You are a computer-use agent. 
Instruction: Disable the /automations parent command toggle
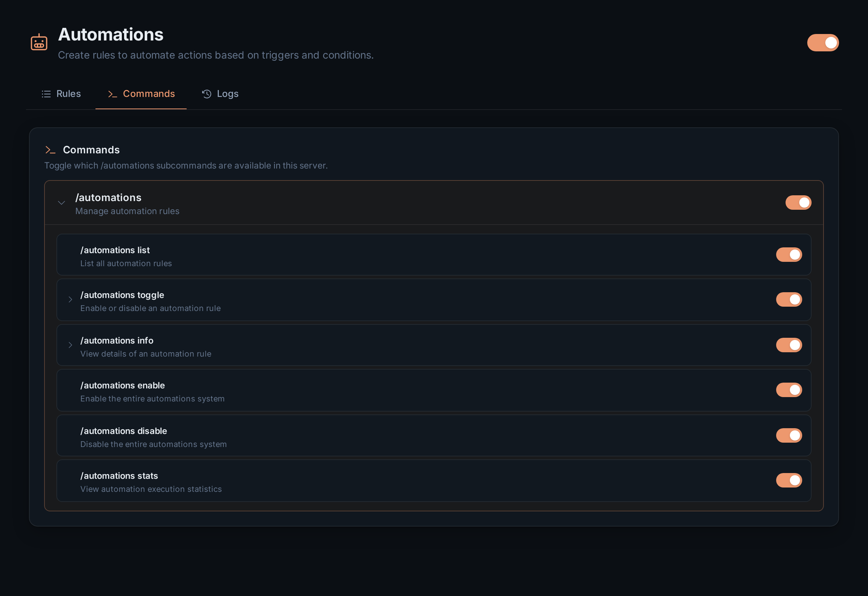point(798,203)
